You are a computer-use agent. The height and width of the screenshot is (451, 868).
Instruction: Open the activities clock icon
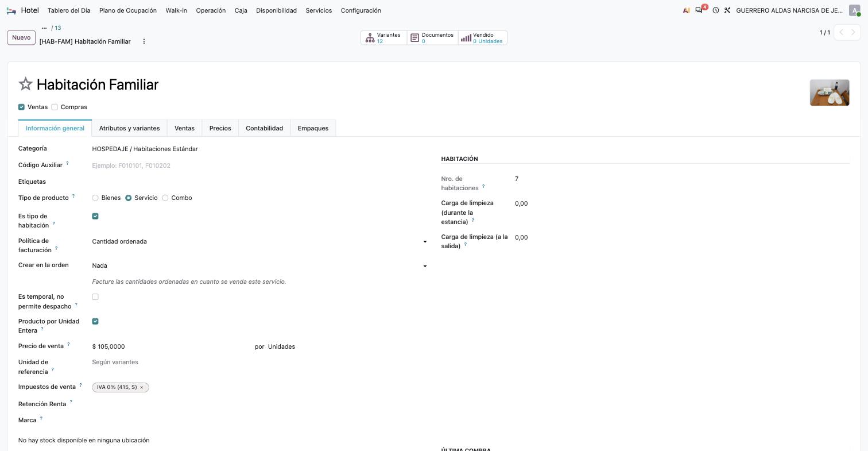coord(716,10)
